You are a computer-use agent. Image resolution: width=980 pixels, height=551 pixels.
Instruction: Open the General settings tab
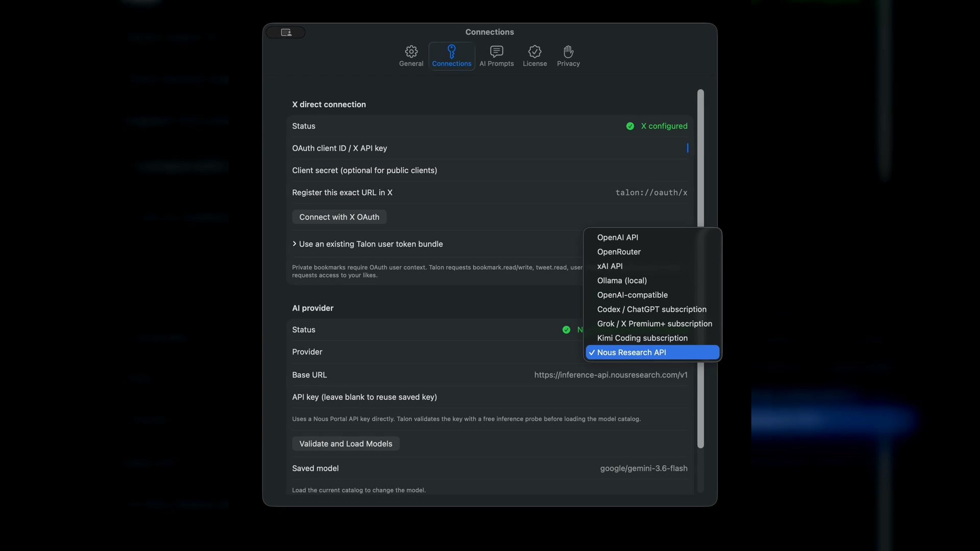coord(411,56)
